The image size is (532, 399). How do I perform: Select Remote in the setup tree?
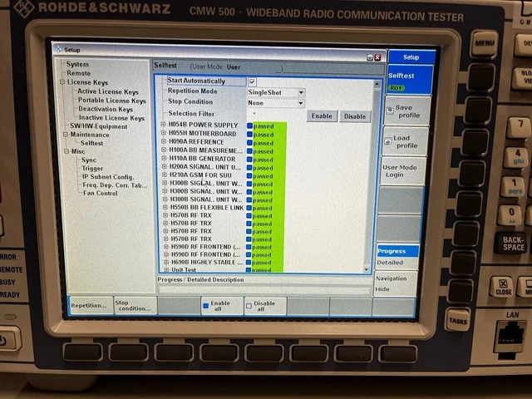coord(78,73)
